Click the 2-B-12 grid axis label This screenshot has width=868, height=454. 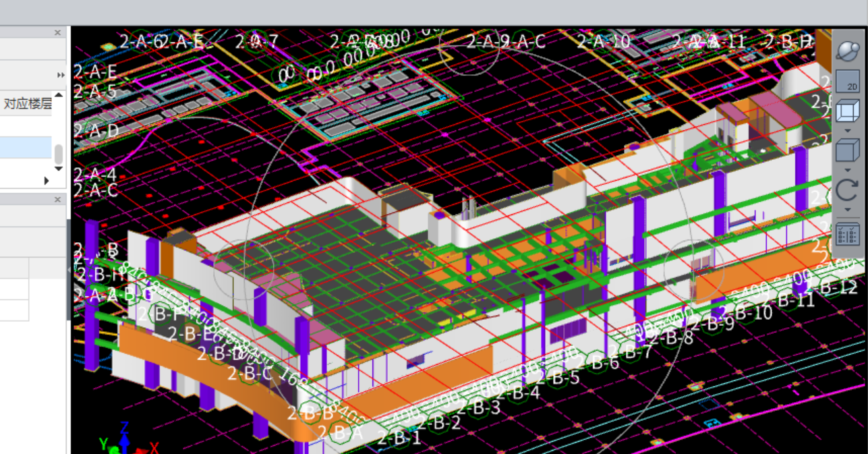831,287
